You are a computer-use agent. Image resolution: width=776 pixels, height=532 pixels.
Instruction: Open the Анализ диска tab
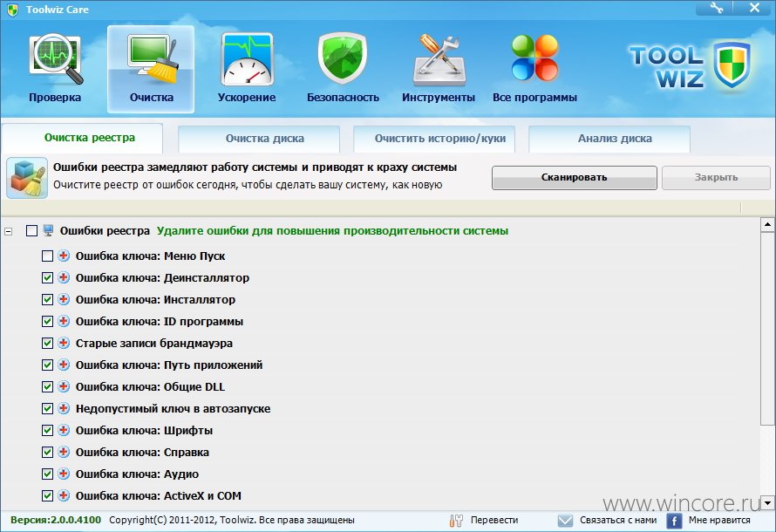click(x=609, y=139)
